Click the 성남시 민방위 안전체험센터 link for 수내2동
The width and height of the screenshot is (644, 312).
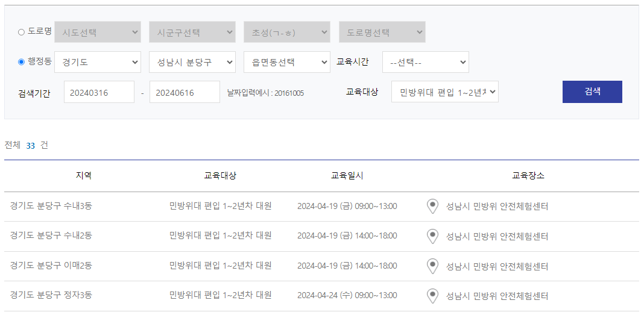point(497,237)
